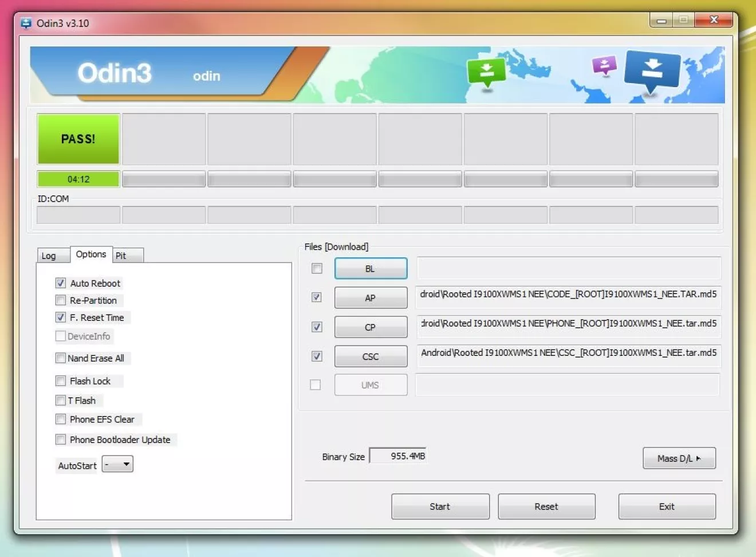Click the CP file path field

[x=569, y=327]
